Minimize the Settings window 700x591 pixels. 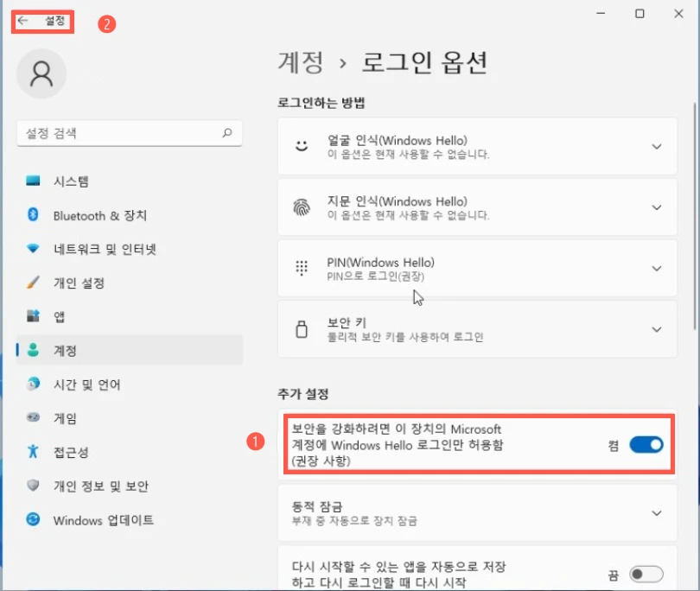click(601, 13)
